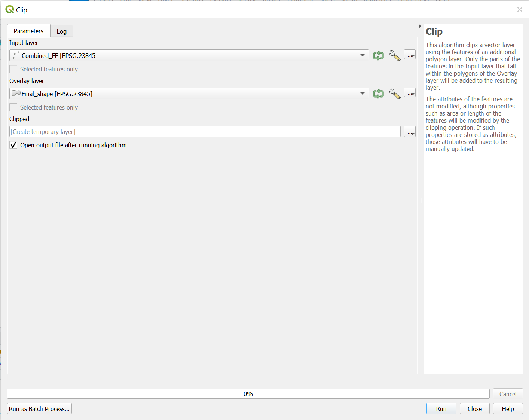Switch to the Log tab

click(x=62, y=31)
